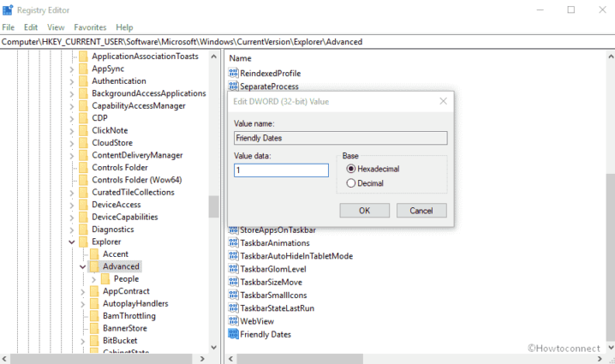Expand the BackgroundAccessApplications key

(x=71, y=94)
